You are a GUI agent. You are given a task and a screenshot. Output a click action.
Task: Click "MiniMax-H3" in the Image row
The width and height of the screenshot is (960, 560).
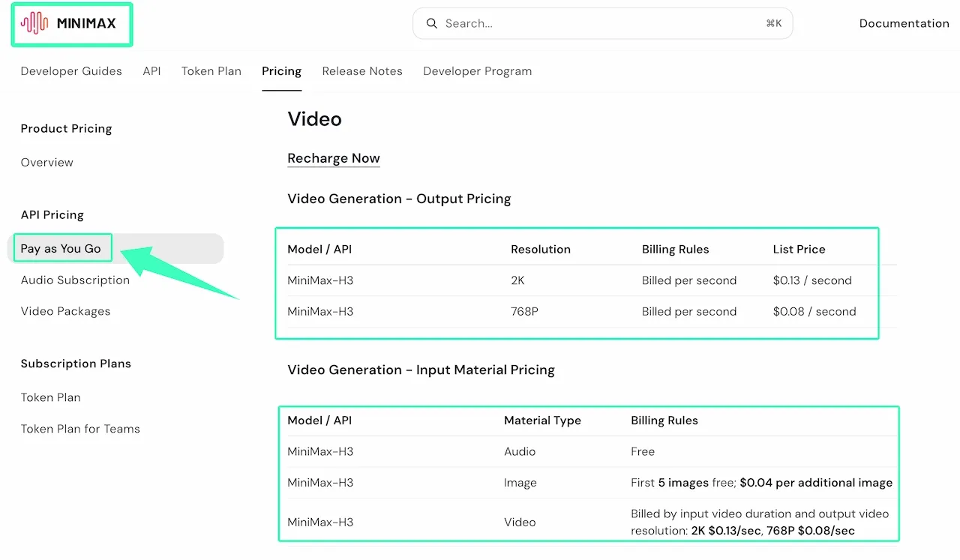tap(320, 483)
